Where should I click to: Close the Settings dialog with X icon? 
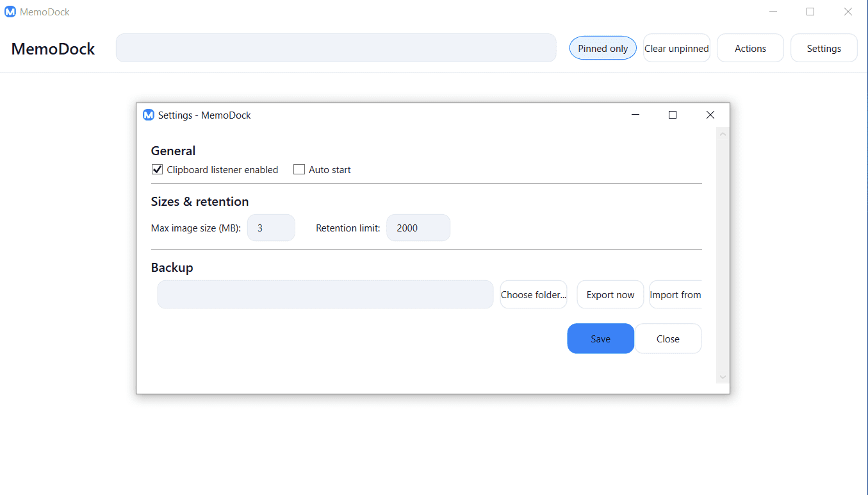coord(710,115)
